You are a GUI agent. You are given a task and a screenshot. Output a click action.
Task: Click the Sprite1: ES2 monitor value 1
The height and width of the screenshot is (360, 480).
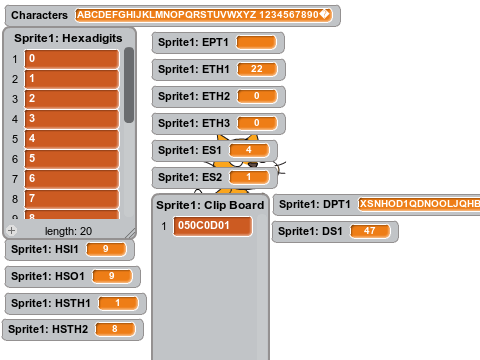tap(249, 177)
